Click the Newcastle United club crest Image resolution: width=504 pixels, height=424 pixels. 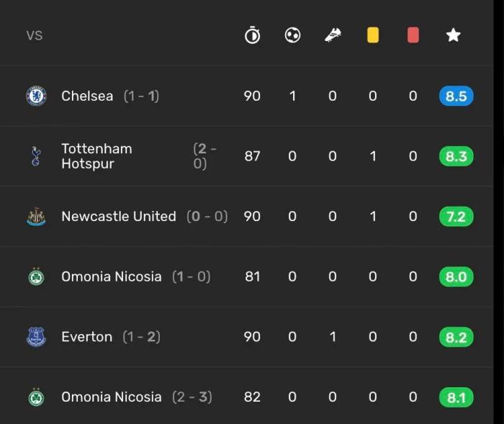pos(36,217)
